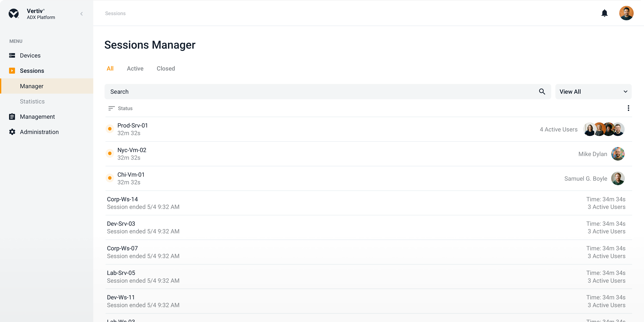Open the Corp-Ws-07 closed session
The width and height of the screenshot is (644, 322).
(x=368, y=252)
